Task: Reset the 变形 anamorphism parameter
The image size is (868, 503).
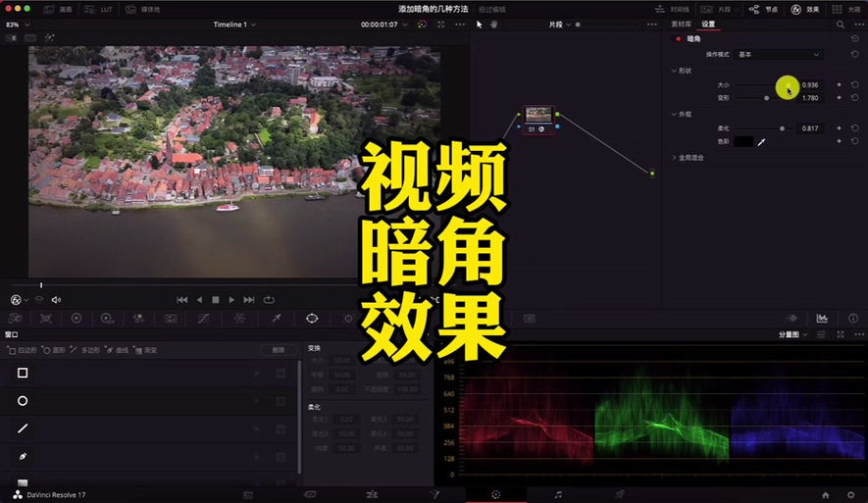Action: tap(855, 98)
